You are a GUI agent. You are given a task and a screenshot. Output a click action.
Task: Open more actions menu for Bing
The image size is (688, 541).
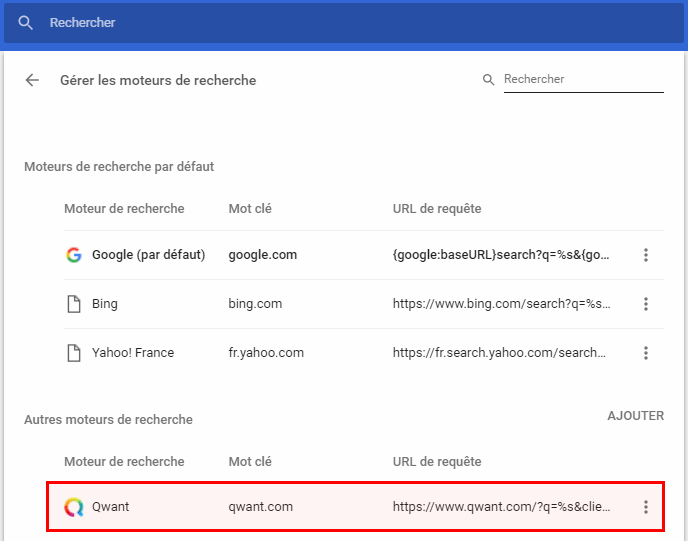point(646,304)
